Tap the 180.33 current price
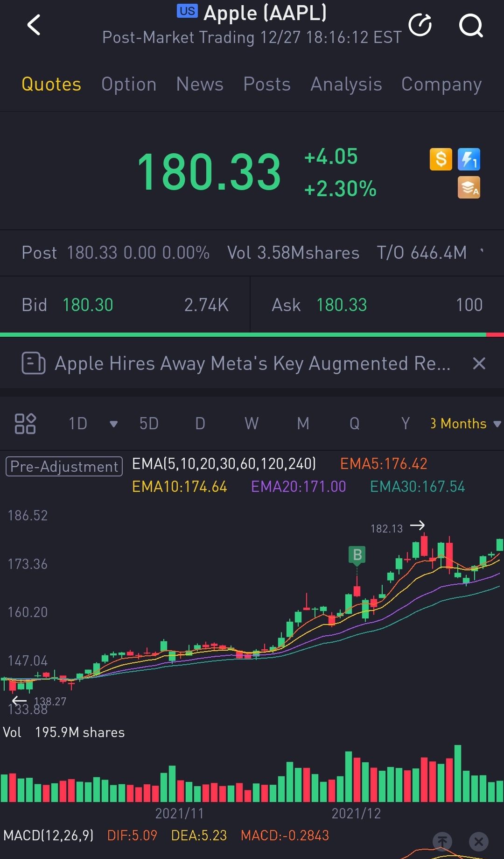The image size is (504, 859). point(209,173)
